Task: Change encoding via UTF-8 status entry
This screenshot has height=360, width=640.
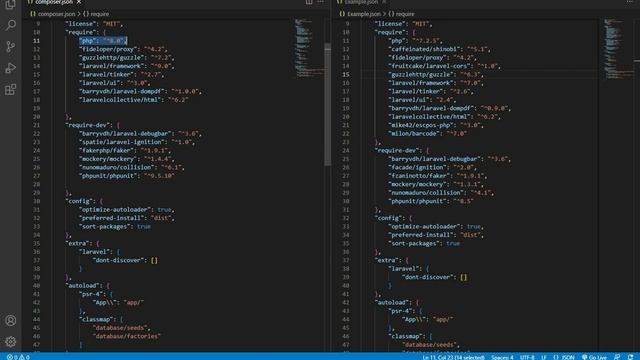Action: pyautogui.click(x=527, y=357)
